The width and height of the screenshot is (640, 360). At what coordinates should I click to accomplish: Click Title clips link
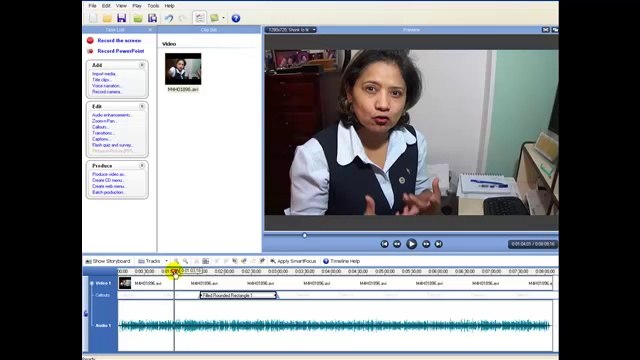tap(101, 80)
